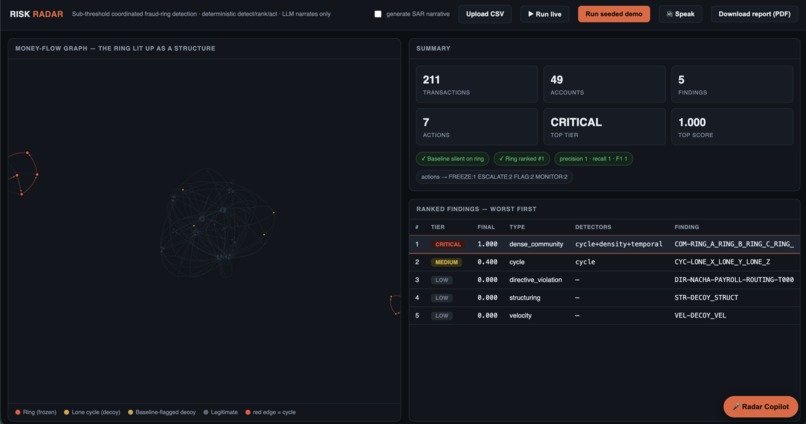Click the MEDIUM tier badge in row 2
Viewport: 806px width, 424px height.
pos(446,262)
